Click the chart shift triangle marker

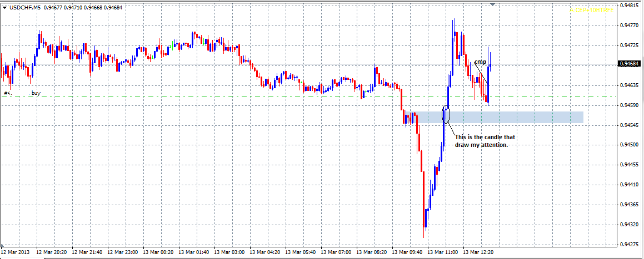pos(492,4)
